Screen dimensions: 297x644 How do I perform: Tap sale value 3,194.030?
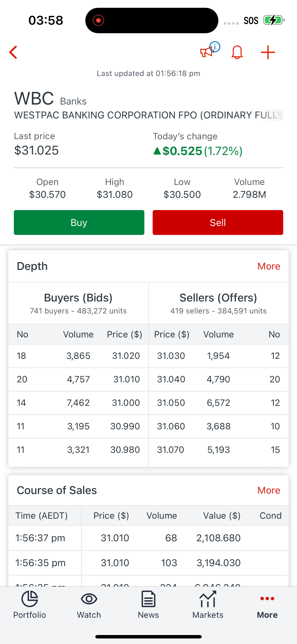(218, 563)
